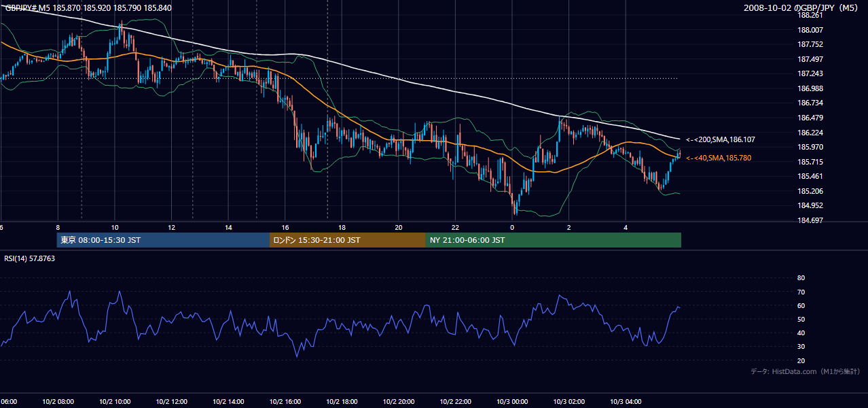Select the ロンドン 15:30-21:00 JST session bar
This screenshot has height=408, width=868.
348,240
